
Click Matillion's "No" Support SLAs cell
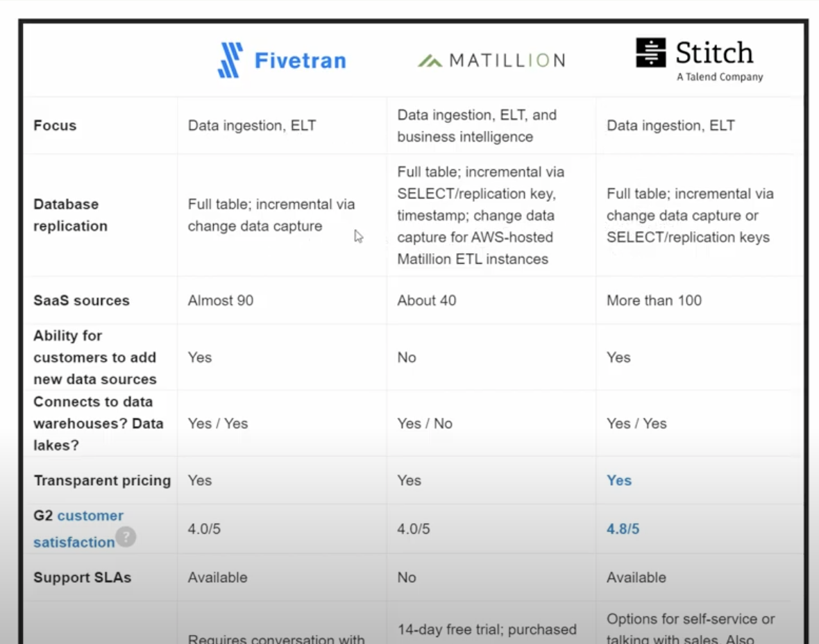407,577
